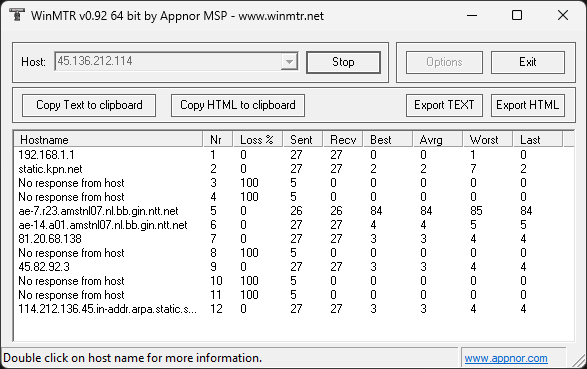Viewport: 587px width, 369px height.
Task: Click Worst value 7 for static.kpn.net
Action: tap(473, 169)
